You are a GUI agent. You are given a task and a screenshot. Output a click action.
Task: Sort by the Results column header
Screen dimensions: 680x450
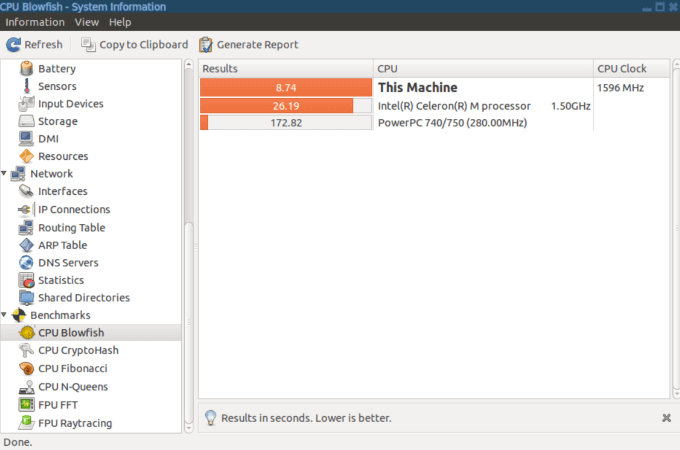[285, 69]
